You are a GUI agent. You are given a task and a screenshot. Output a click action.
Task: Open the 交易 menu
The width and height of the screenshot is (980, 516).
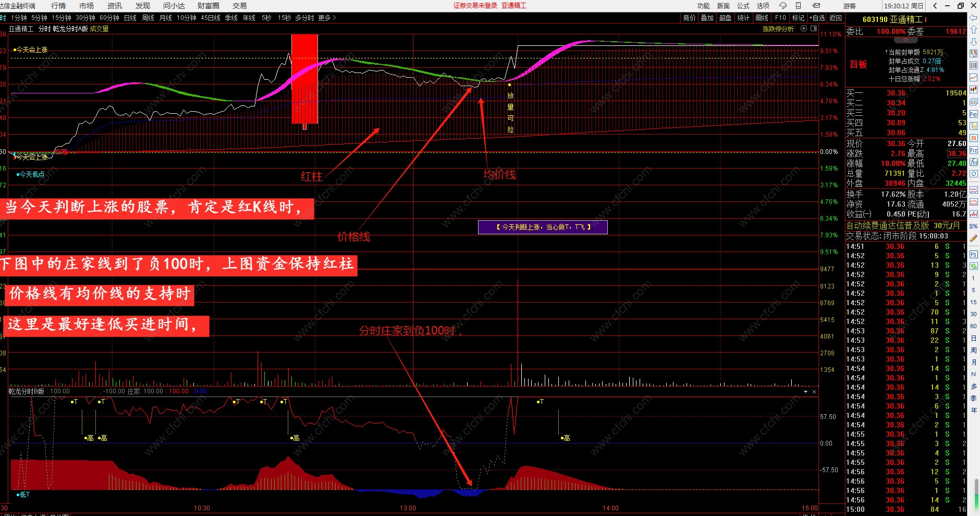tap(240, 6)
